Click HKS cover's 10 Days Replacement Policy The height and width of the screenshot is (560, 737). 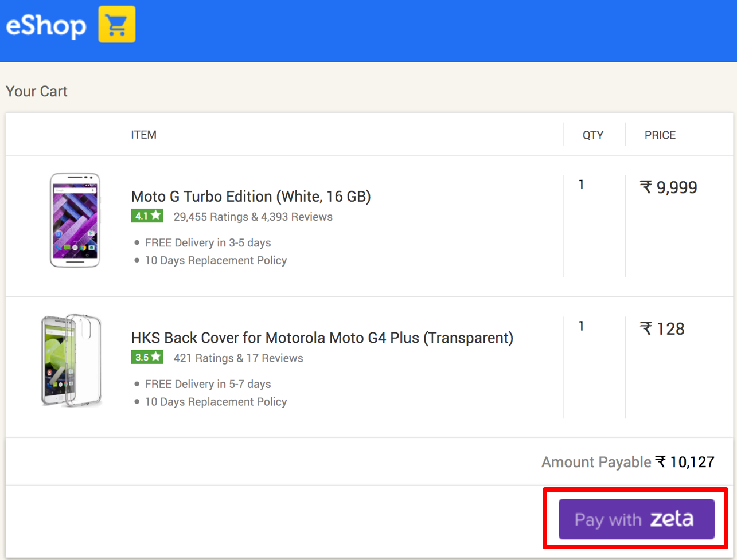pos(216,402)
